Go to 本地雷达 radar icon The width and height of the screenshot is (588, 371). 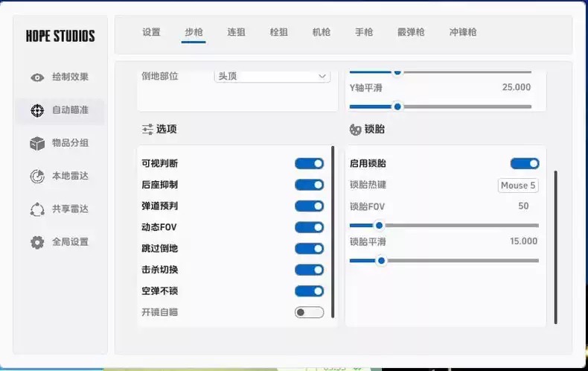coord(37,176)
